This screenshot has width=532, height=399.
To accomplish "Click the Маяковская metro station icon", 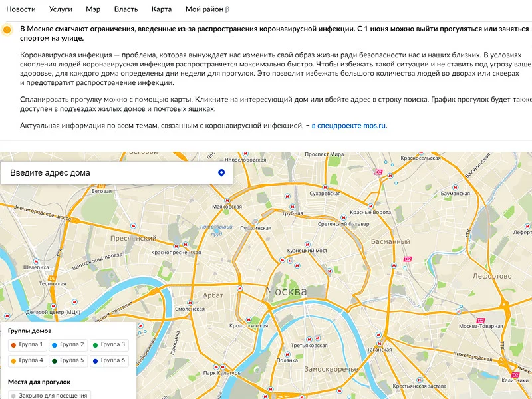I will click(x=227, y=201).
